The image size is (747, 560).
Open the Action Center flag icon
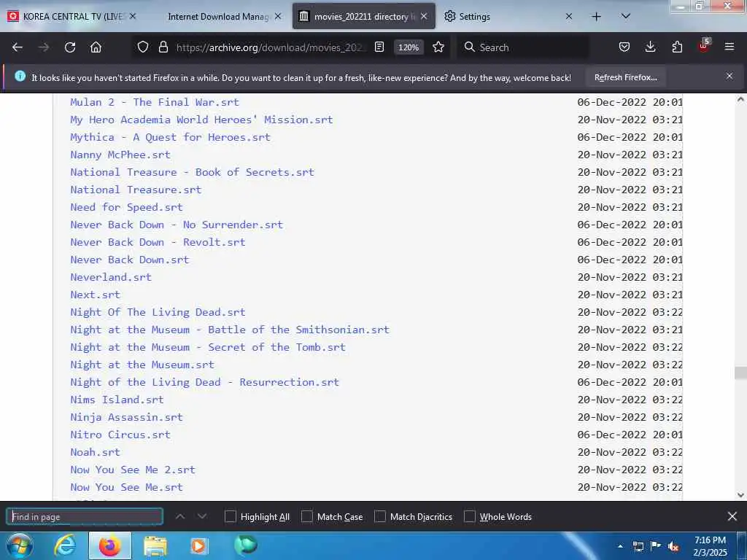[x=656, y=546]
